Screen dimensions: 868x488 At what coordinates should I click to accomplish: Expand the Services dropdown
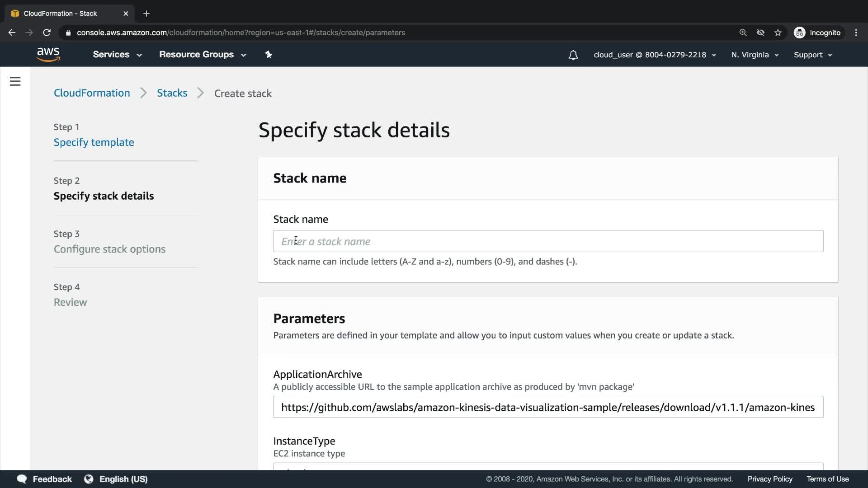[117, 55]
